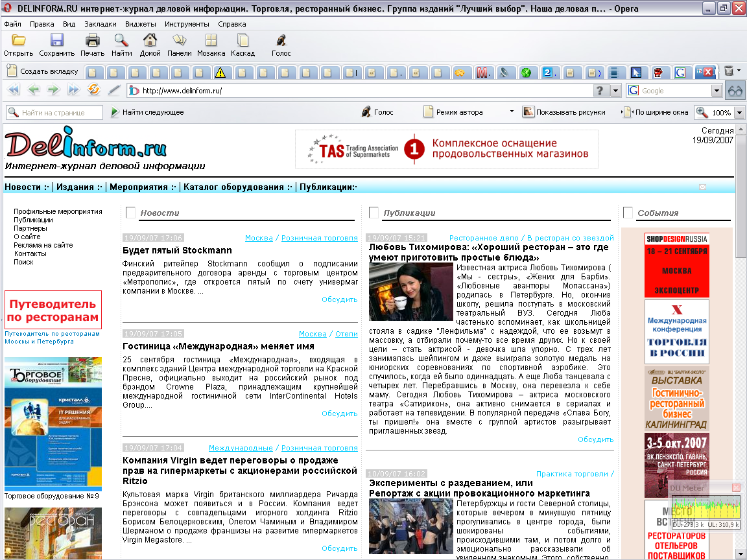Open the Закладки menu
Screen dimensions: 747x560
click(x=101, y=24)
